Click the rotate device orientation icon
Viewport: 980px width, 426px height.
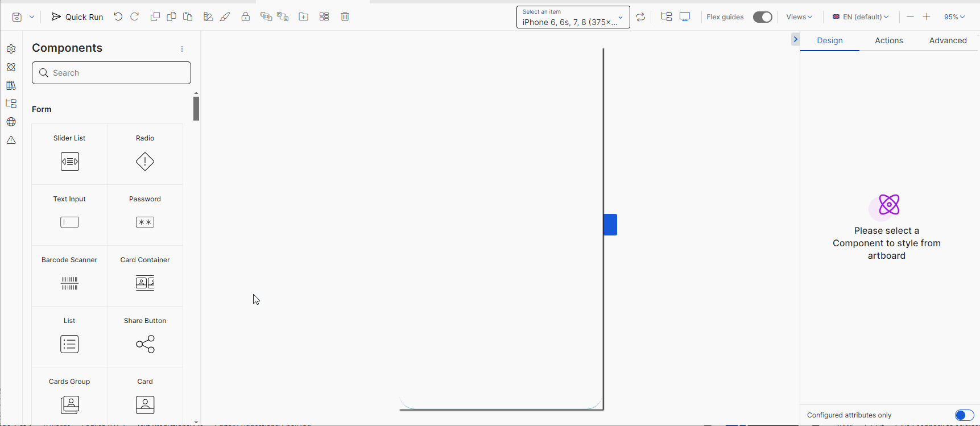pyautogui.click(x=640, y=17)
